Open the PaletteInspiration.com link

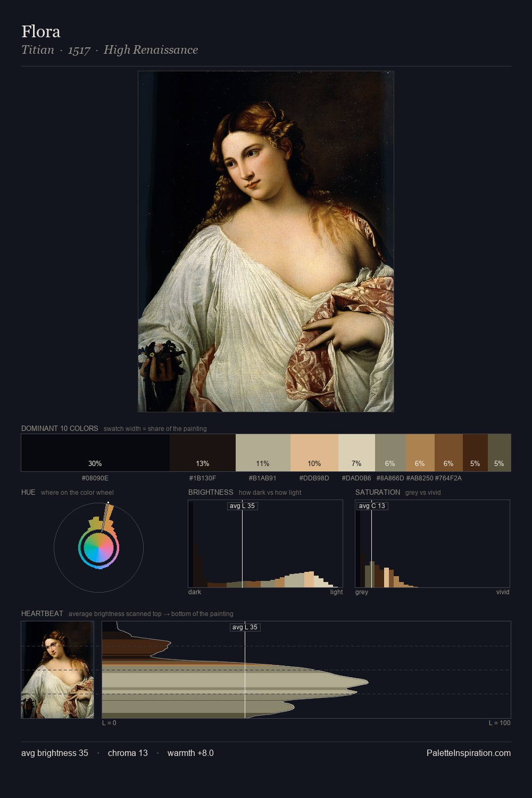click(469, 753)
